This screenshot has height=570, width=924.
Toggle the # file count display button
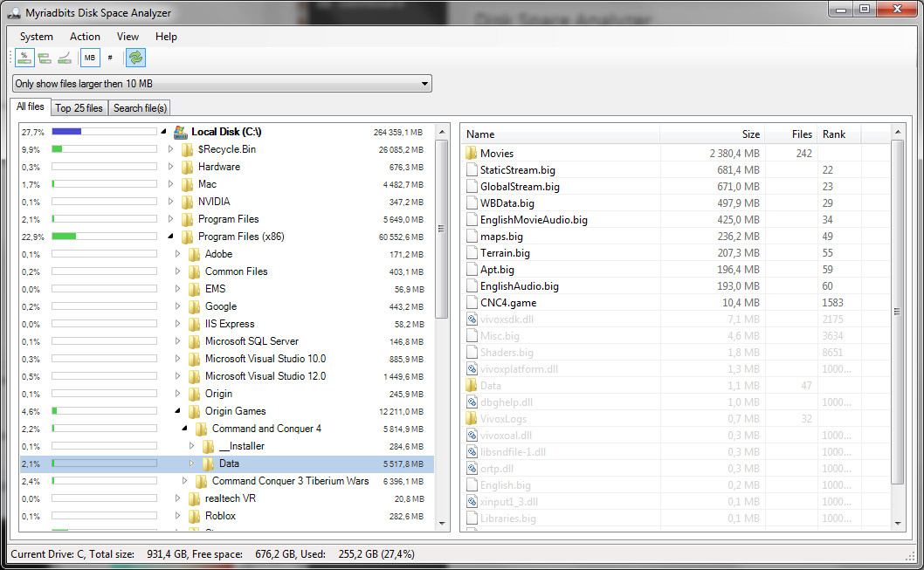coord(110,58)
